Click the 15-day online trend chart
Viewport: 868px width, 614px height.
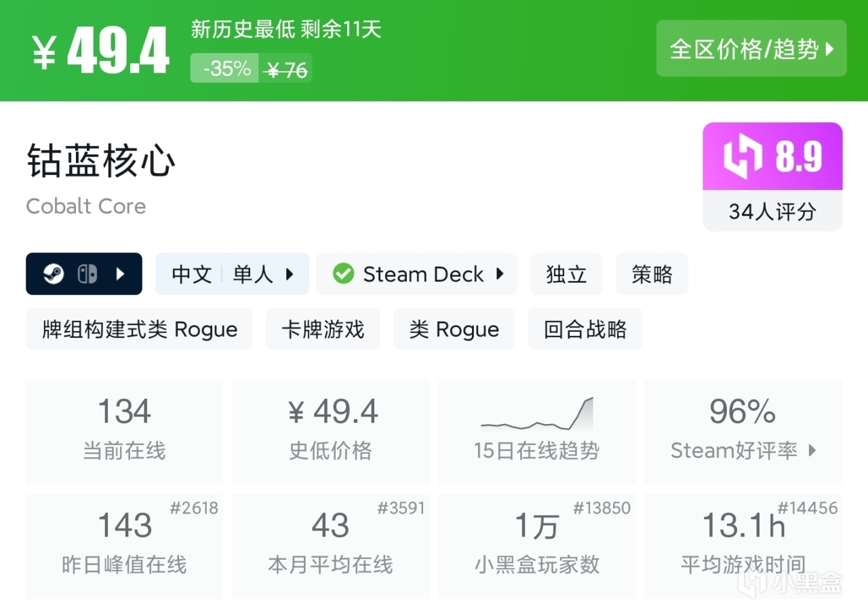click(536, 414)
